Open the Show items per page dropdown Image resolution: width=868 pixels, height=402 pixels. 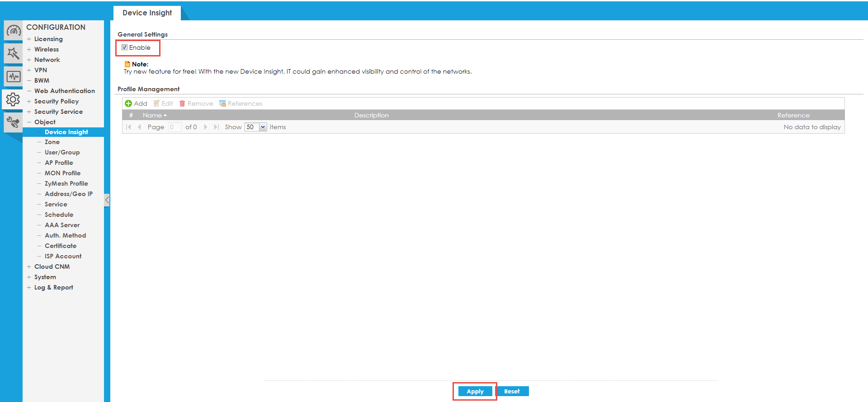[x=263, y=127]
